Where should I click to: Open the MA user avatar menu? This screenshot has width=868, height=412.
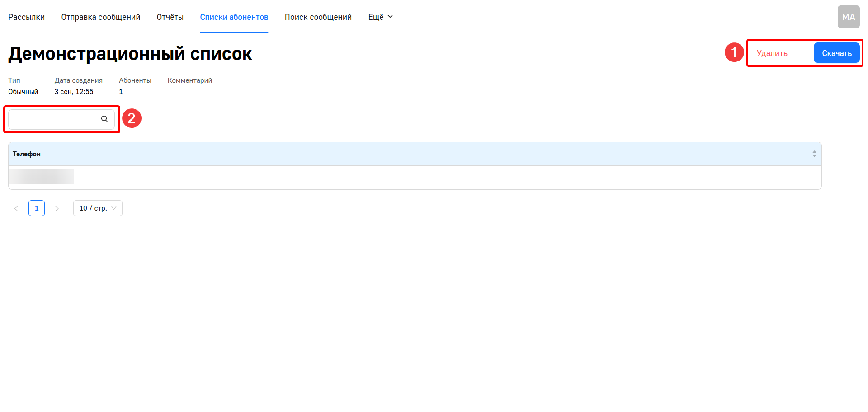pyautogui.click(x=848, y=17)
